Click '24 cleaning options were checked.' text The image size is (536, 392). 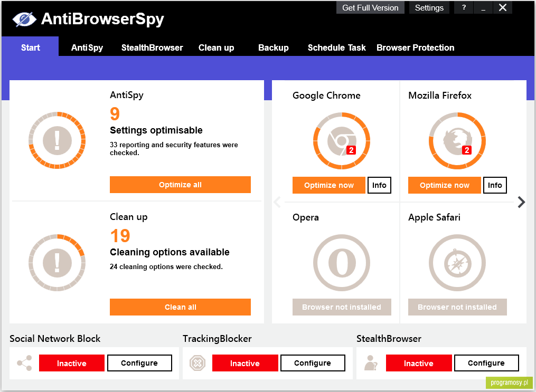point(166,266)
